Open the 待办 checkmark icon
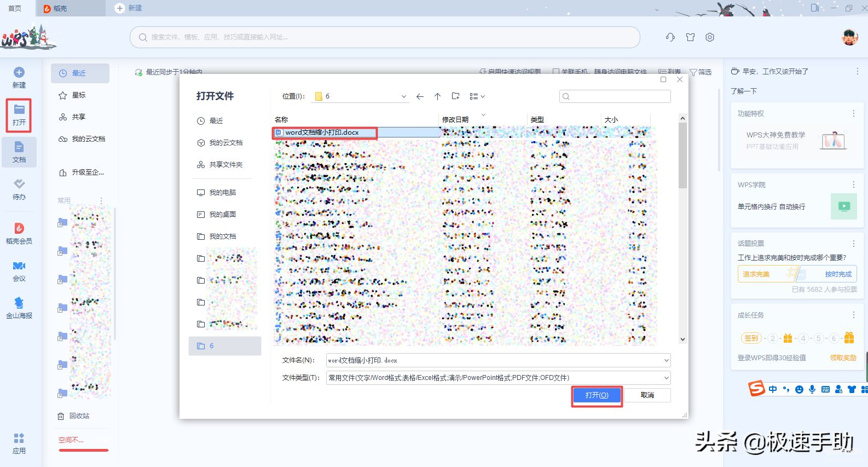868x467 pixels. [19, 184]
